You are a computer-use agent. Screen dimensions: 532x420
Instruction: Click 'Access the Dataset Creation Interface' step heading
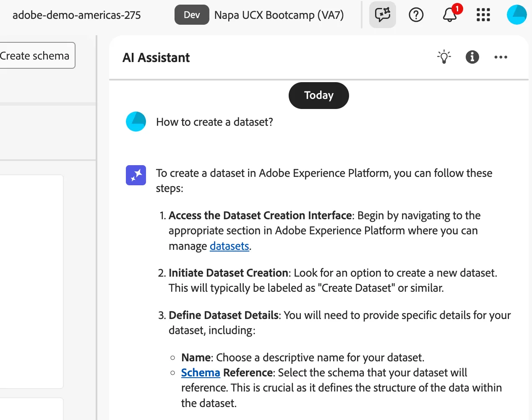pos(260,215)
